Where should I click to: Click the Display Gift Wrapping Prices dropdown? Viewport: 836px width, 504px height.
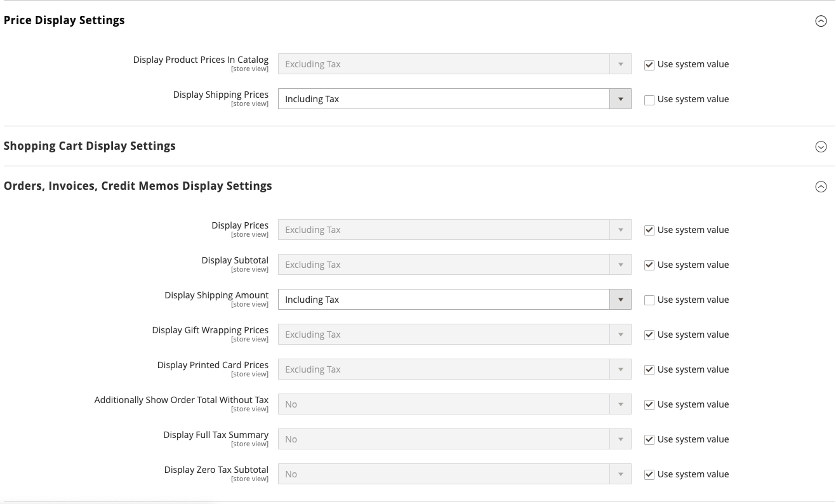coord(454,335)
